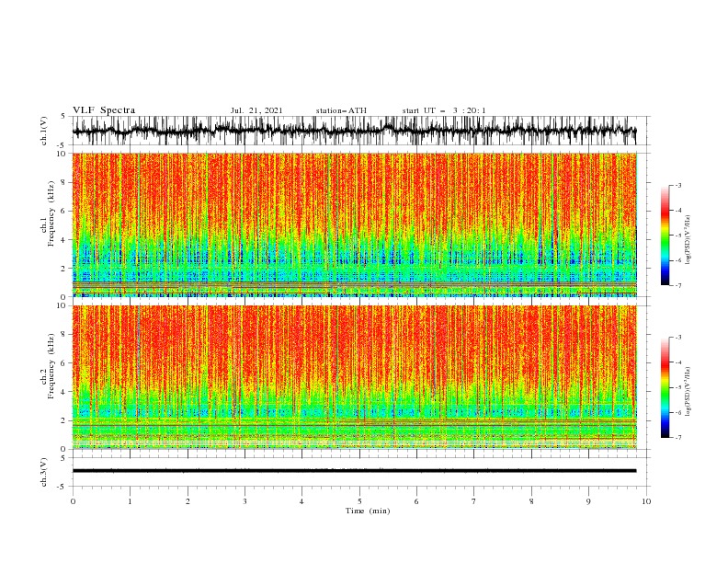
Task: Click the ch.2 'Frequency (kHz)' axis label
Action: pyautogui.click(x=51, y=366)
